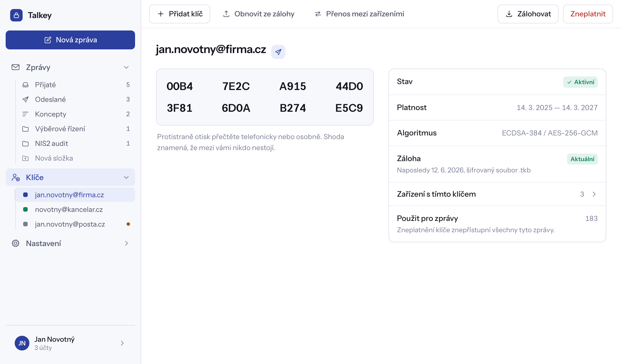The width and height of the screenshot is (621, 364).
Task: Click the Zálohovat download button
Action: click(x=528, y=14)
